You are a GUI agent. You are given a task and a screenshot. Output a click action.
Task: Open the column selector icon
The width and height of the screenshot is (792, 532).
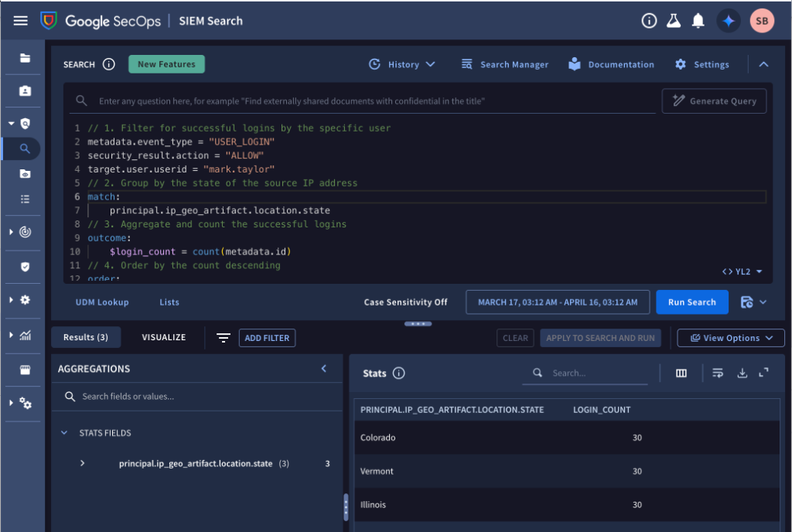[x=681, y=373]
